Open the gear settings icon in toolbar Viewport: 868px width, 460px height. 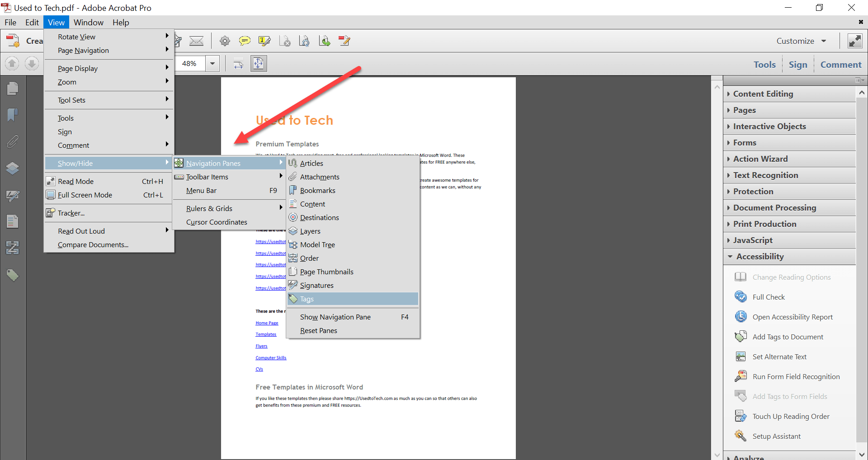(225, 41)
